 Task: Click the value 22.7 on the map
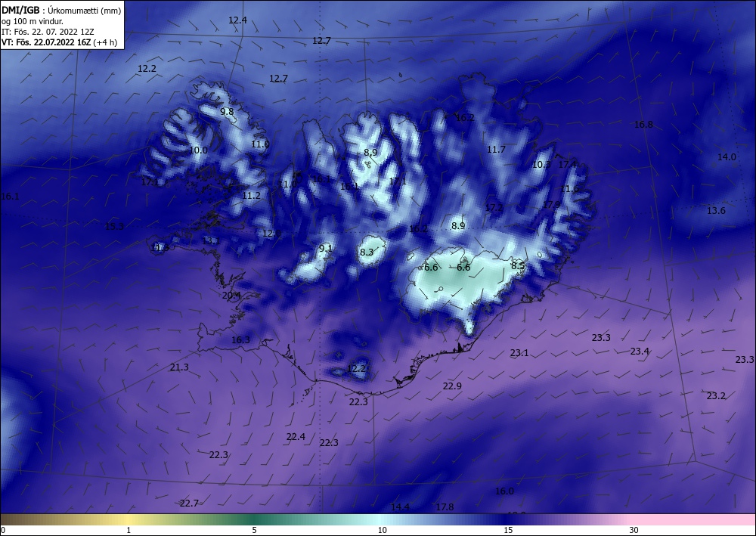pos(189,503)
